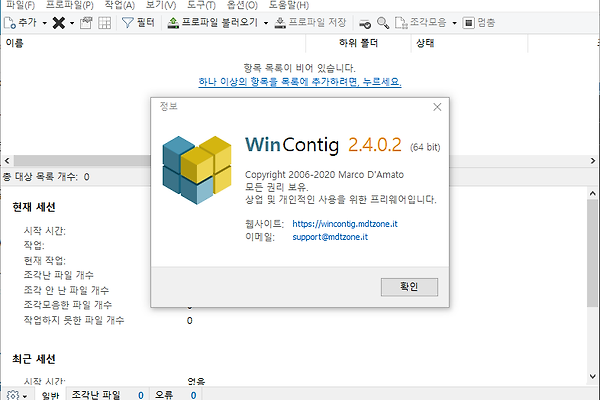
Task: Open the 도움말(H) menu
Action: [289, 5]
